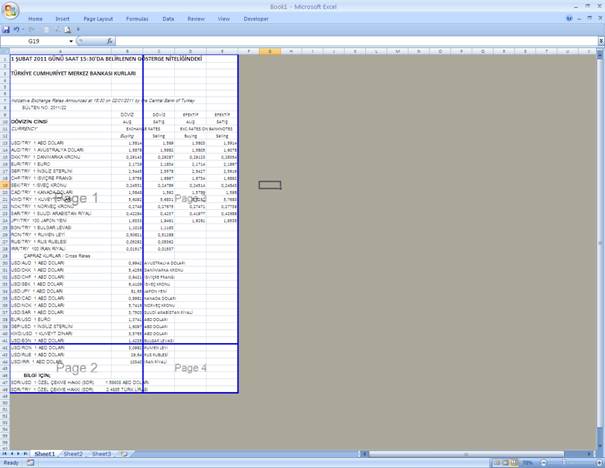Viewport: 605px width, 468px height.
Task: Undo the last action in Quick Access
Action: click(x=17, y=29)
